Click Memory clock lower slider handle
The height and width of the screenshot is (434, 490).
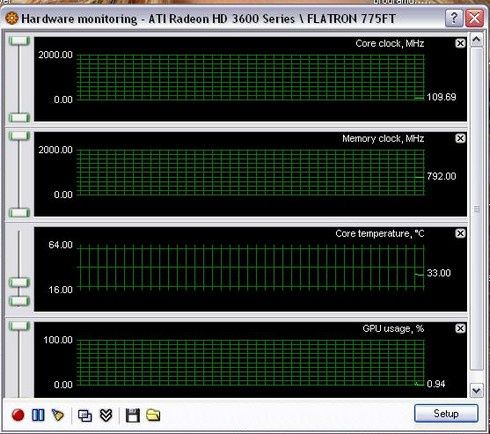click(19, 212)
